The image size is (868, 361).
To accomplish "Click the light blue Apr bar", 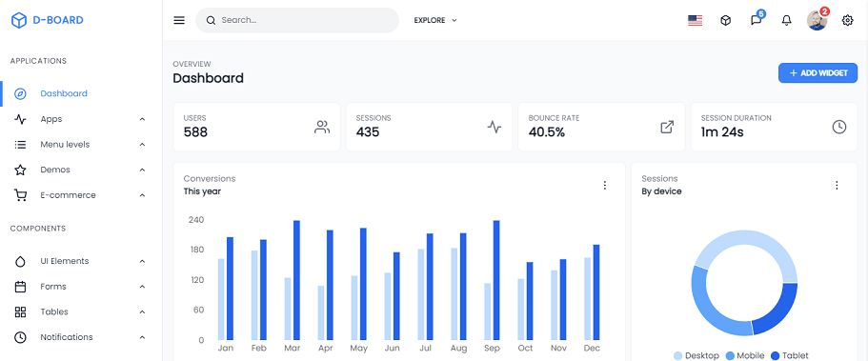I will coord(321,312).
